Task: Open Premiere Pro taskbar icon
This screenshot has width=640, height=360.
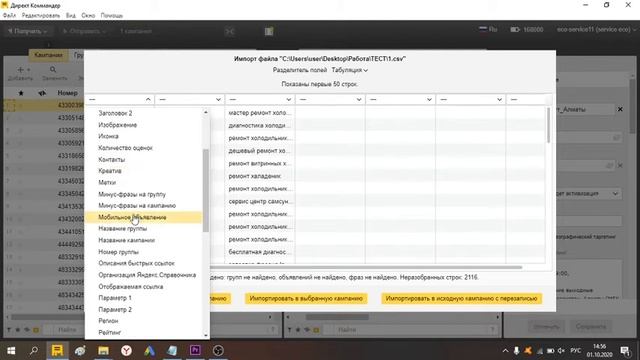Action: tap(195, 351)
